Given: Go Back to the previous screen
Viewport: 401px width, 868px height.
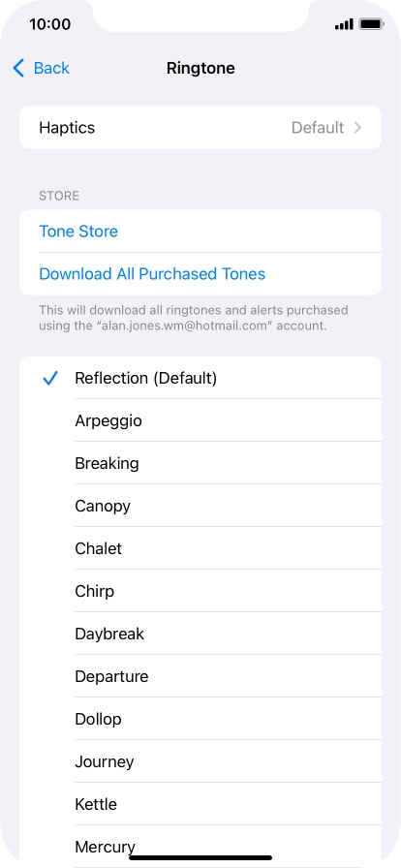Looking at the screenshot, I should click(42, 68).
